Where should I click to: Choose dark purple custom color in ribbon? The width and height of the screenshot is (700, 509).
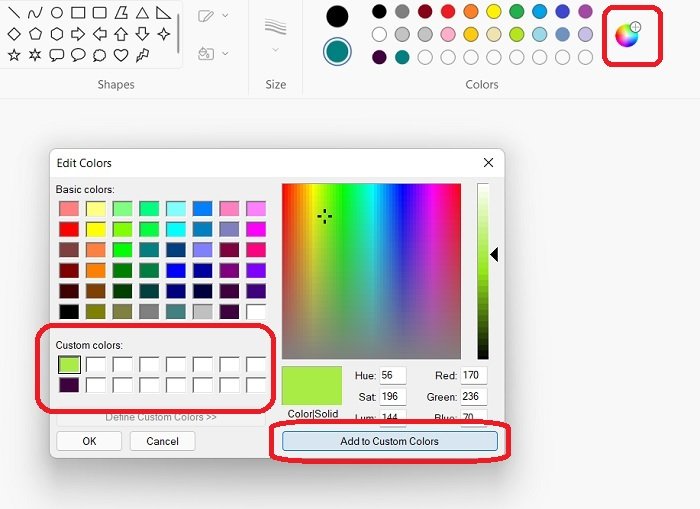(379, 57)
